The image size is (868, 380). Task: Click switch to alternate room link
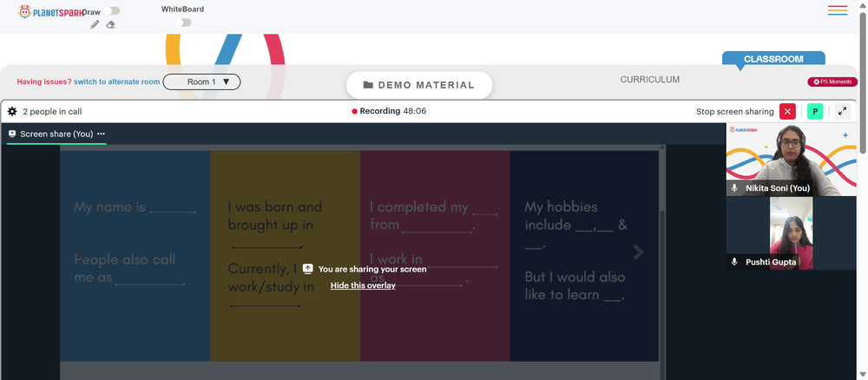coord(117,82)
